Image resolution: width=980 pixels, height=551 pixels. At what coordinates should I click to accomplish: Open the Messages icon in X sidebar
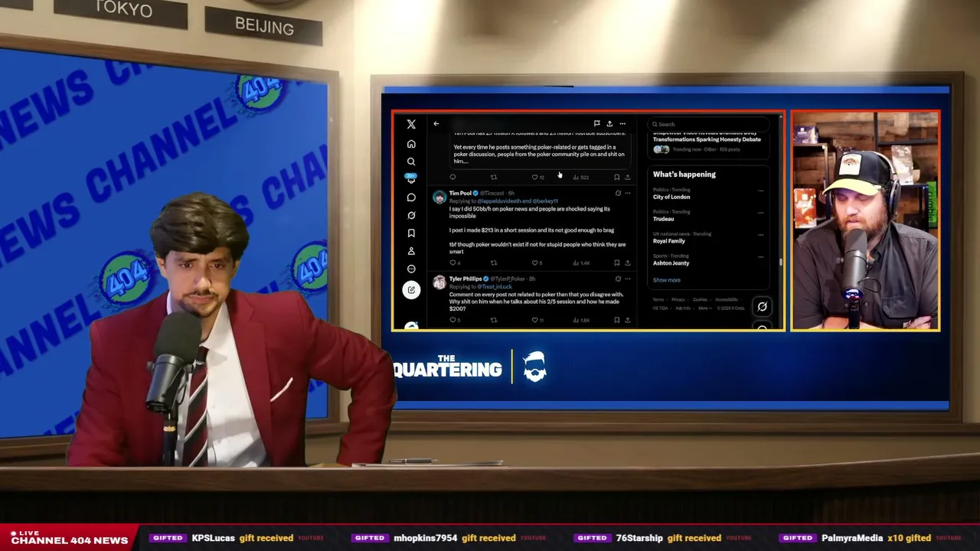pyautogui.click(x=411, y=197)
